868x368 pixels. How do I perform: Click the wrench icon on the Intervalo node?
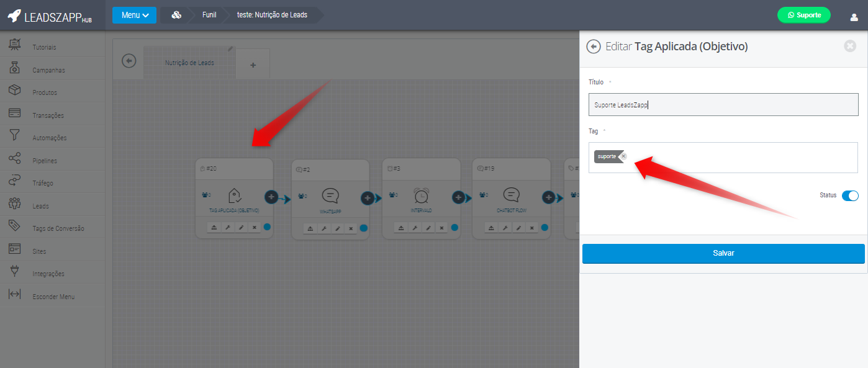pyautogui.click(x=415, y=228)
